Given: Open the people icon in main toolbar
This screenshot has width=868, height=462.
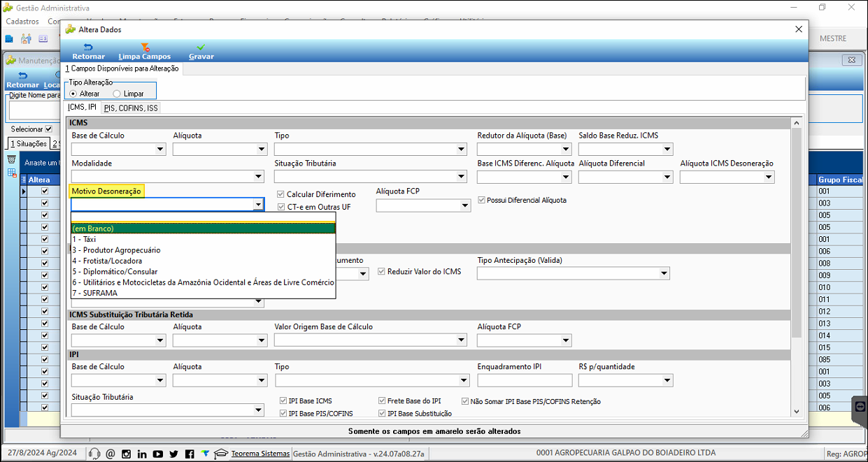Looking at the screenshot, I should click(27, 38).
